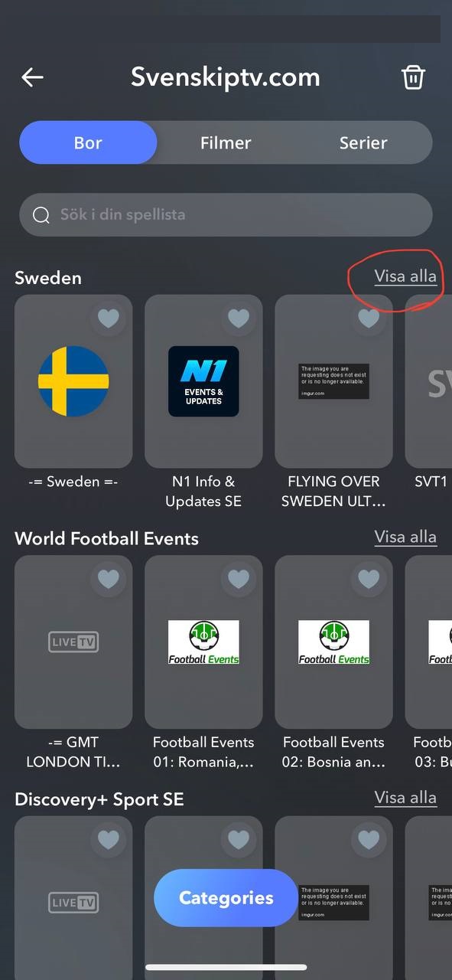This screenshot has width=452, height=980.
Task: Select the Bor tab button
Action: point(88,142)
